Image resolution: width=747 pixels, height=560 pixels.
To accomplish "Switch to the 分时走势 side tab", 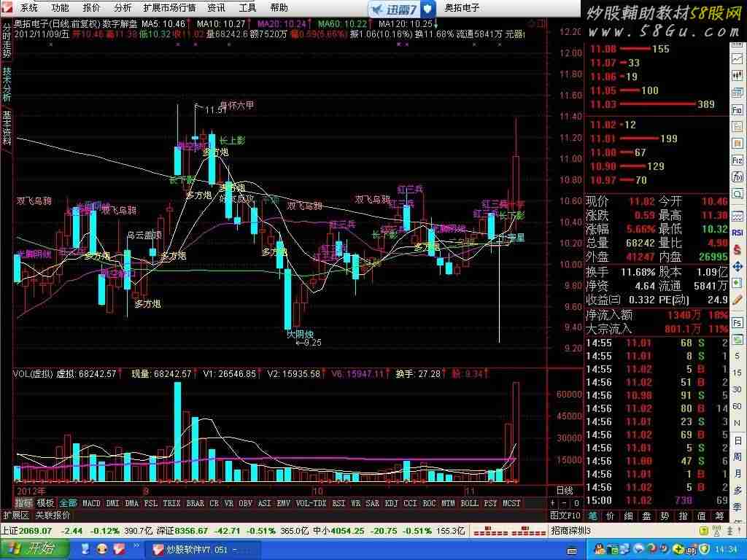I will [7, 41].
